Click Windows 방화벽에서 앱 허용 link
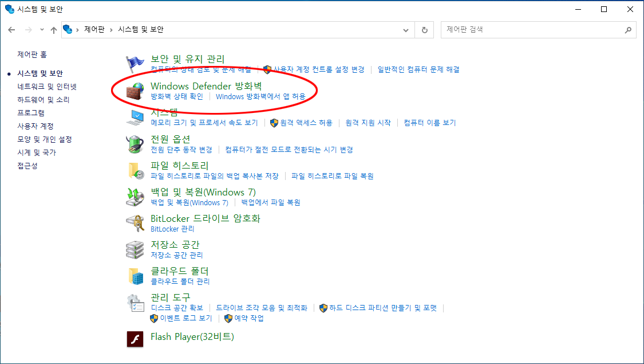 (261, 96)
